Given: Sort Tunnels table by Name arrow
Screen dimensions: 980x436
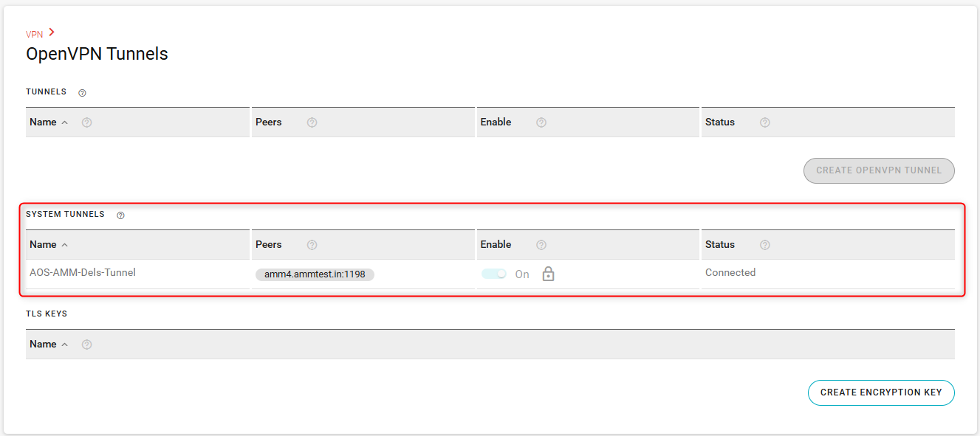Looking at the screenshot, I should click(x=65, y=123).
